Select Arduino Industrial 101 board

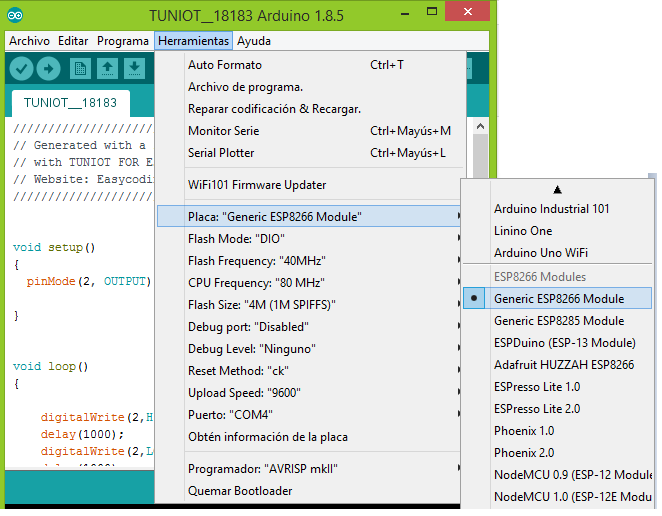[x=557, y=209]
